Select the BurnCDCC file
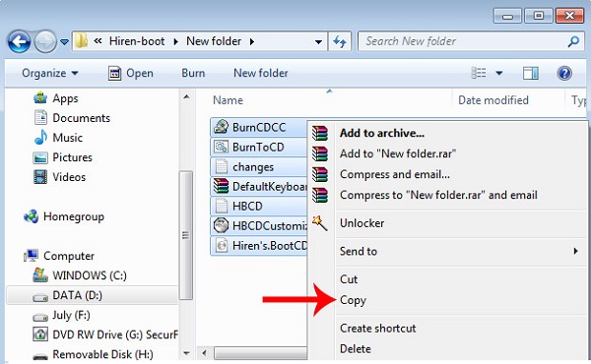Viewport: 591px width, 364px height. 258,127
